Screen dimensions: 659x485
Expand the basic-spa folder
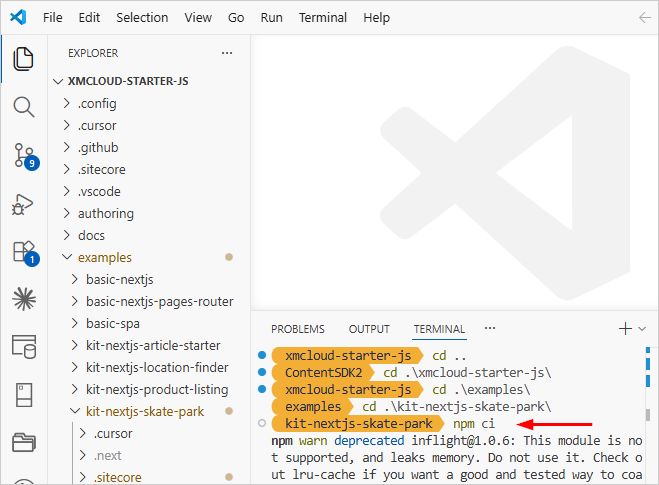149,323
